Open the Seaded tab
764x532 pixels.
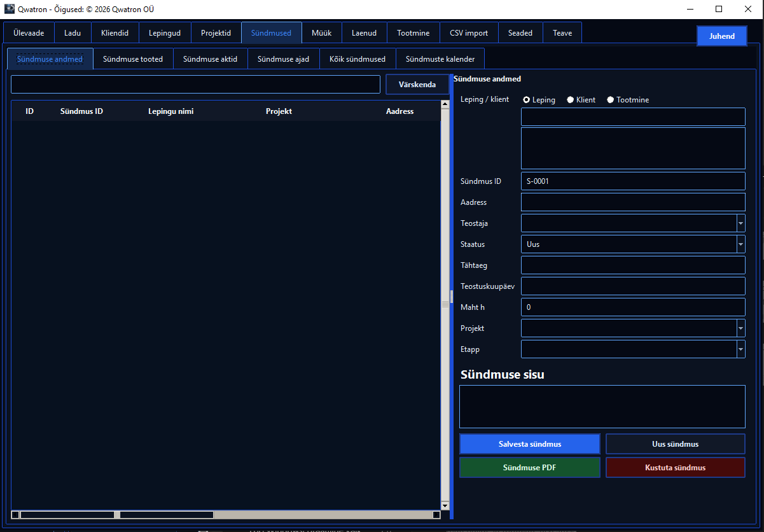tap(520, 33)
